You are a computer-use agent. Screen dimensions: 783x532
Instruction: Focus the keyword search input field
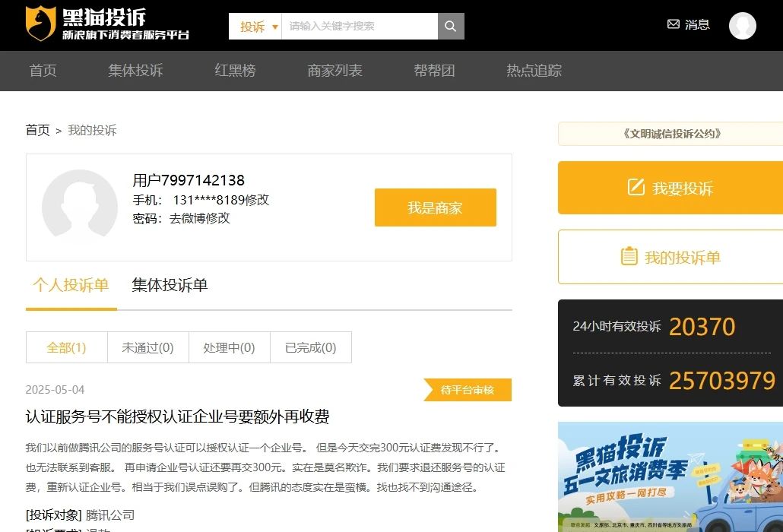pyautogui.click(x=360, y=26)
